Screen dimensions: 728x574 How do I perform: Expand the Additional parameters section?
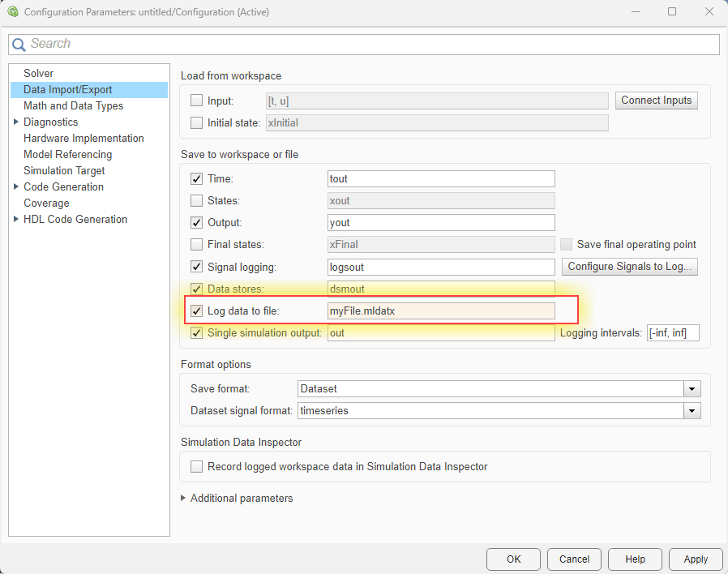pos(183,498)
